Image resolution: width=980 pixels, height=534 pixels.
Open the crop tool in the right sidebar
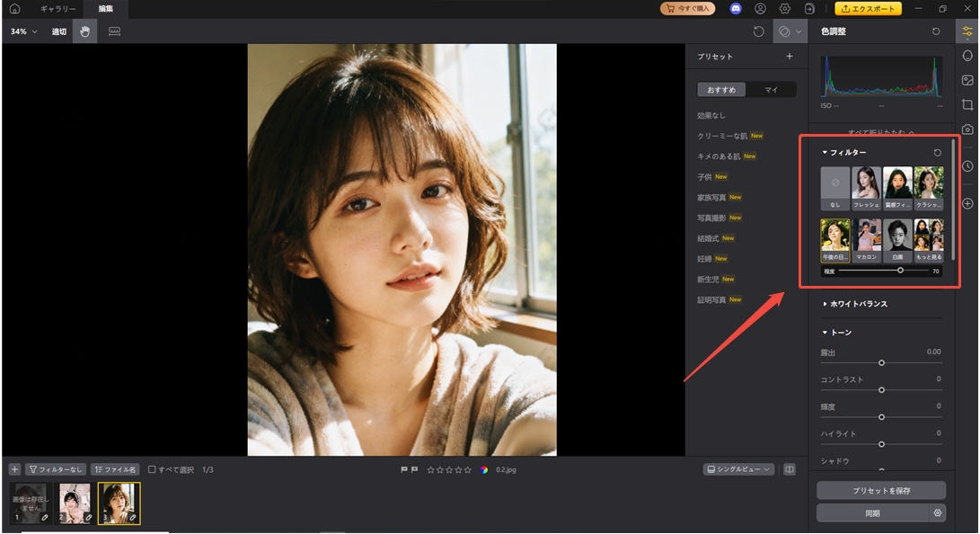(967, 104)
